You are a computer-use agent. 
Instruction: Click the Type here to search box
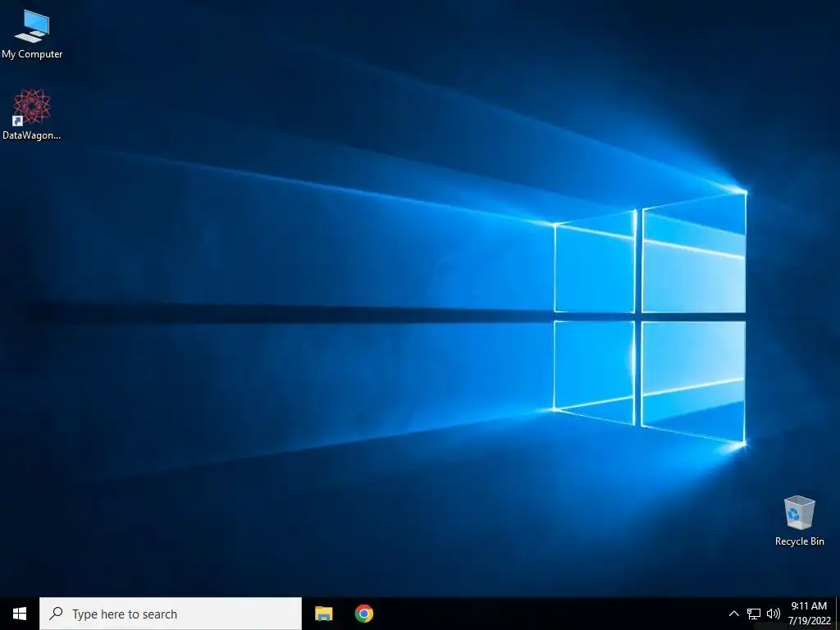(x=171, y=614)
